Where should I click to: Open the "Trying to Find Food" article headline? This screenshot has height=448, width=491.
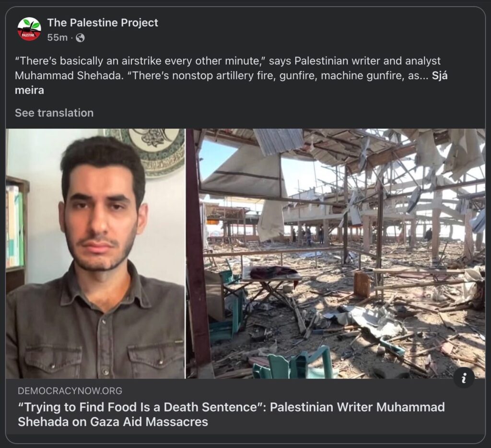click(x=231, y=414)
